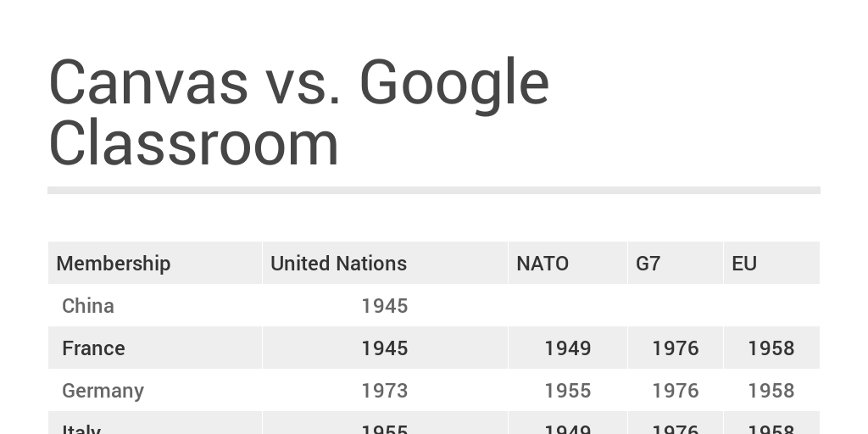
Task: Select the France row label
Action: coord(93,348)
